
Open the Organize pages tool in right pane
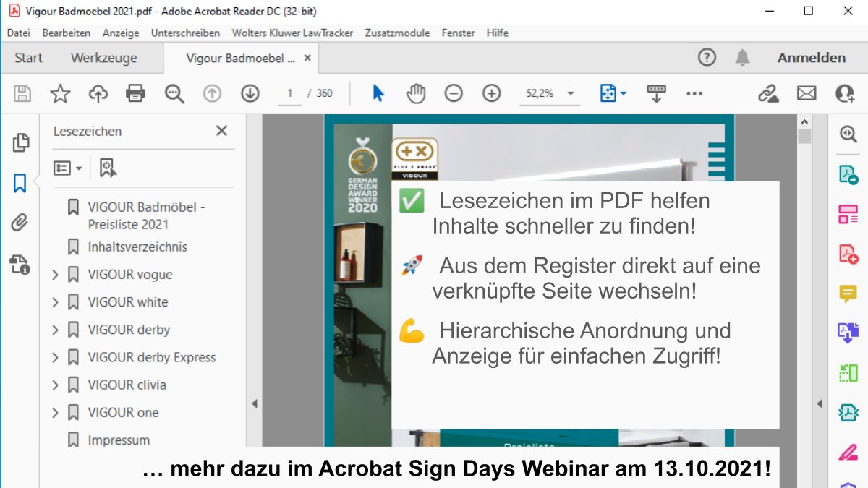848,214
